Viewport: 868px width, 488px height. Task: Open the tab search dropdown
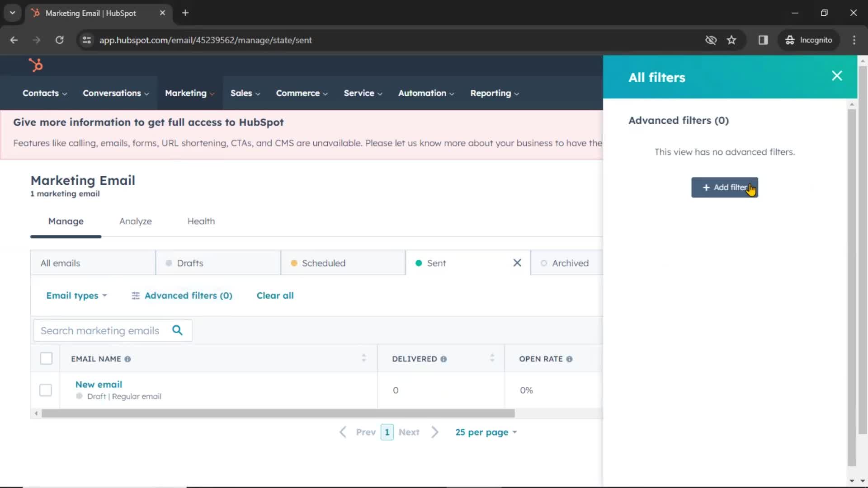tap(13, 13)
